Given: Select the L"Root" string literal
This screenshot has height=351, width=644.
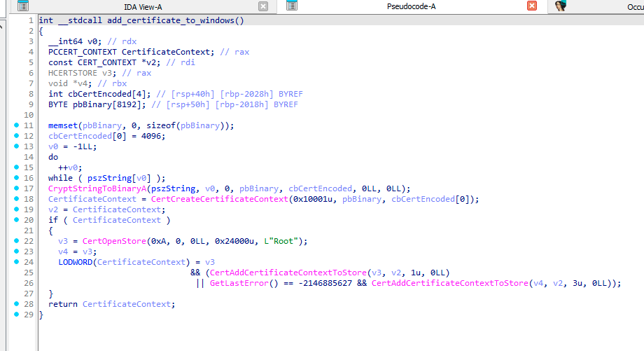Looking at the screenshot, I should tap(281, 241).
